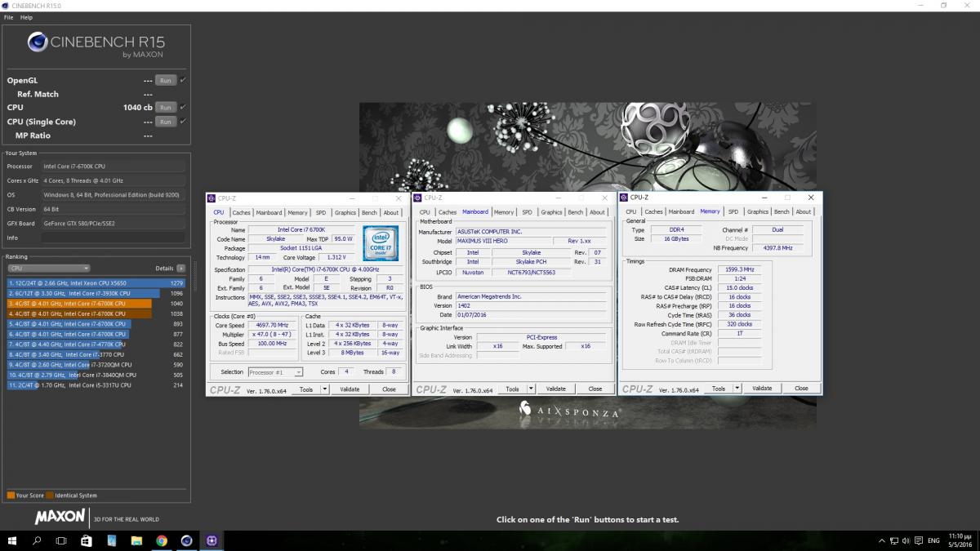The image size is (980, 551).
Task: Click the MAXON logo at bottom
Action: tap(60, 517)
